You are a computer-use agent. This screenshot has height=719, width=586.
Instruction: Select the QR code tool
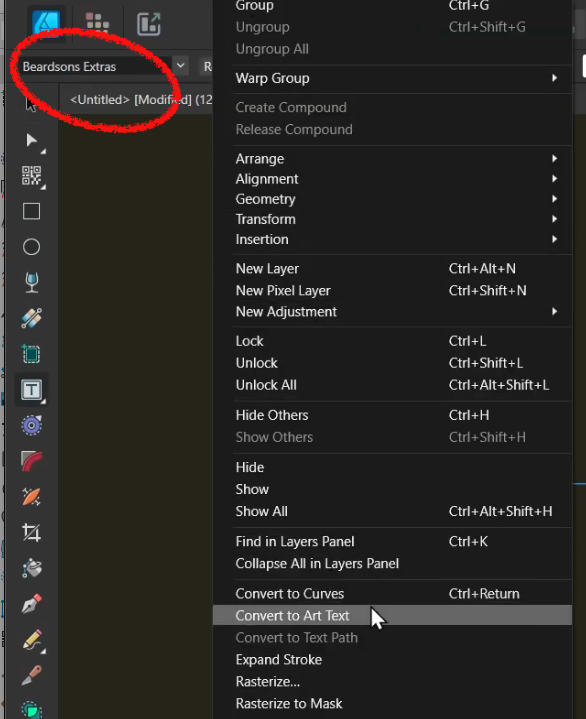click(31, 176)
